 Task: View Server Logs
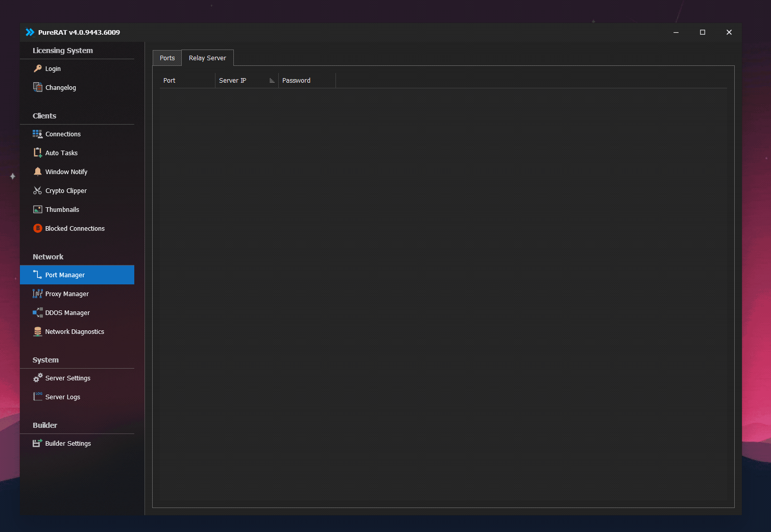coord(77,397)
